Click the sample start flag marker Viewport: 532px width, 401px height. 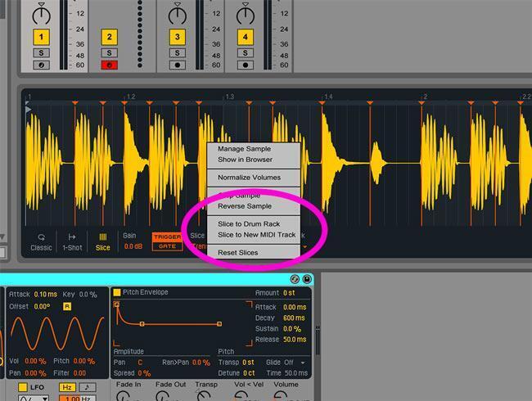pos(29,109)
